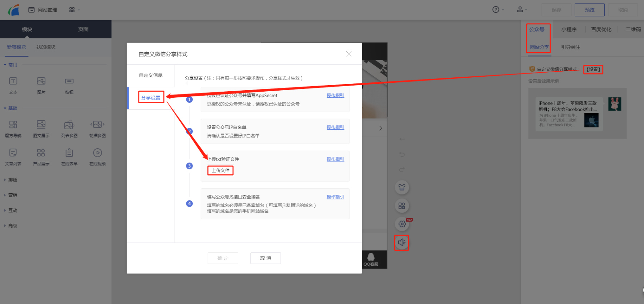Close the 自定义微信分享样式 dialog

(x=349, y=54)
